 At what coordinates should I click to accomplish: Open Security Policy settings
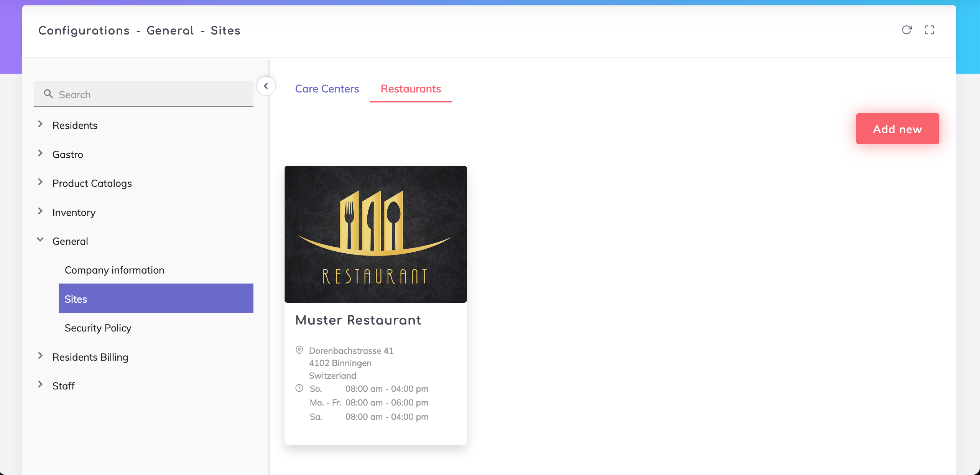[x=98, y=328]
